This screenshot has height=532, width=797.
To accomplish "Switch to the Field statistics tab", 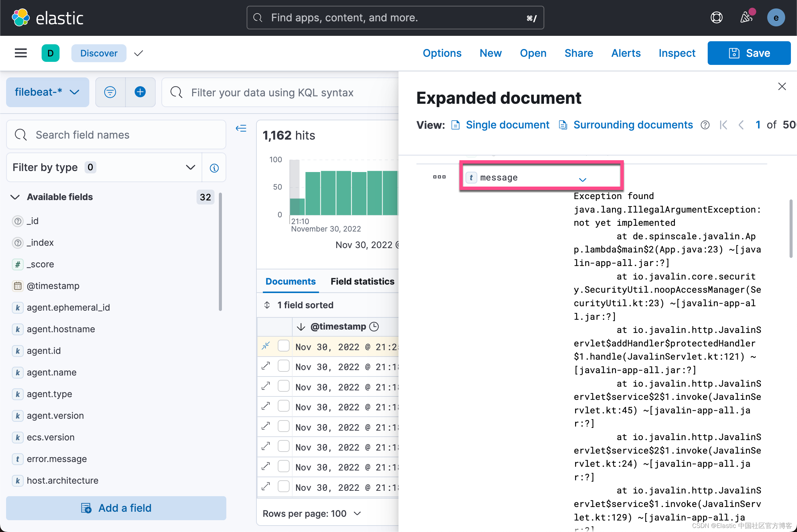I will 362,281.
